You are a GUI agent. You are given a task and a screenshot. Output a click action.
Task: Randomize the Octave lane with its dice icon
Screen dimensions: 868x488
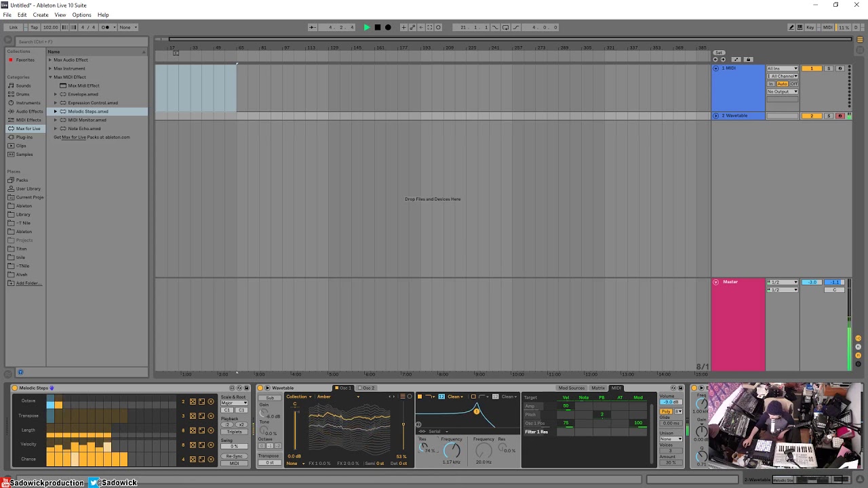coord(193,401)
